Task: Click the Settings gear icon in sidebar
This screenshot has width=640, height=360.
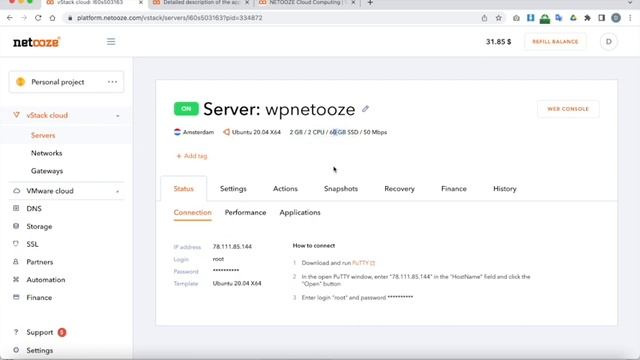Action: click(x=16, y=350)
